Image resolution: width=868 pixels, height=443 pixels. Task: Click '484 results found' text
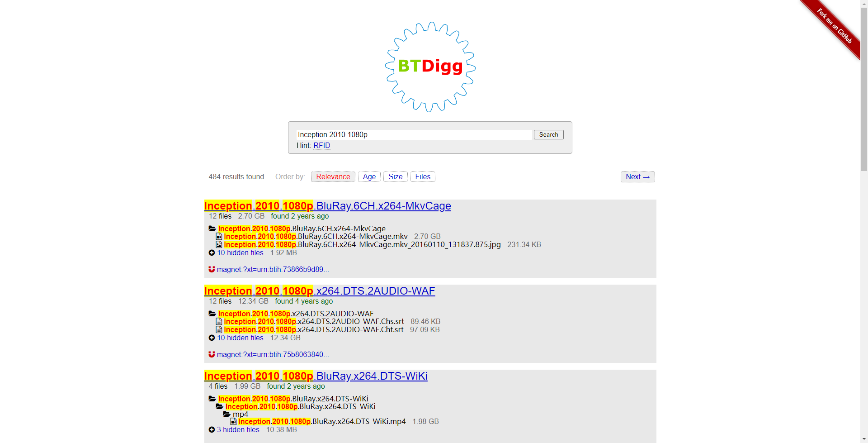[236, 176]
